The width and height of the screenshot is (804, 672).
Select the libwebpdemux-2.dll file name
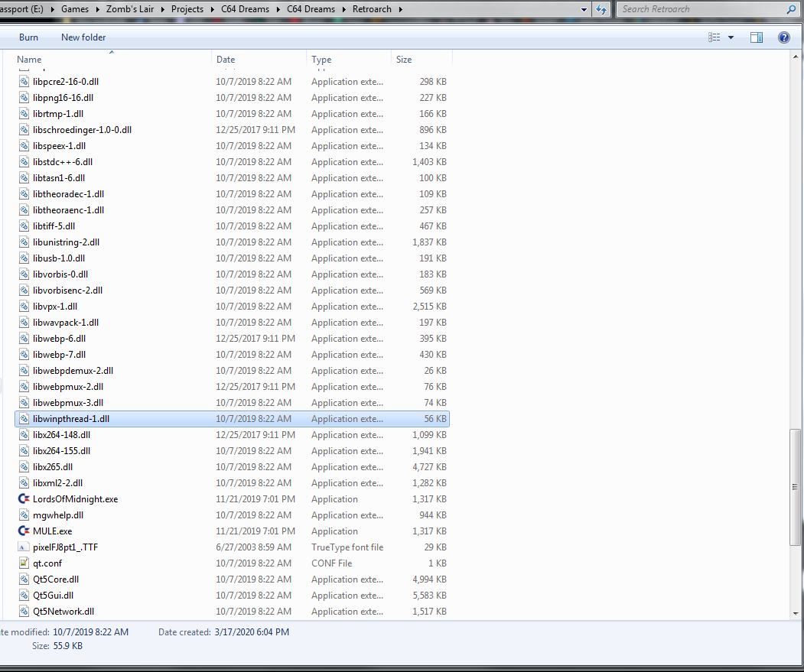pos(73,371)
